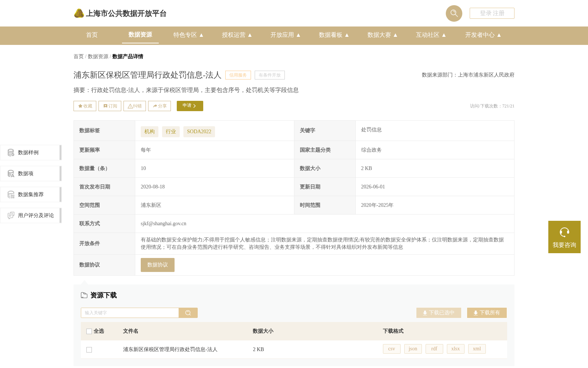Expand the 数据看板 menu

334,35
